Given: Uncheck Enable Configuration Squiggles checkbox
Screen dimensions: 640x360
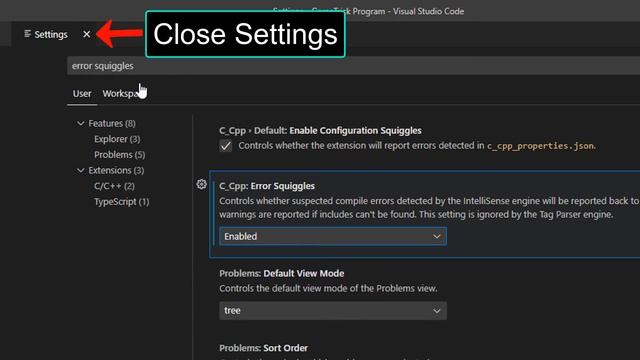Looking at the screenshot, I should 226,146.
